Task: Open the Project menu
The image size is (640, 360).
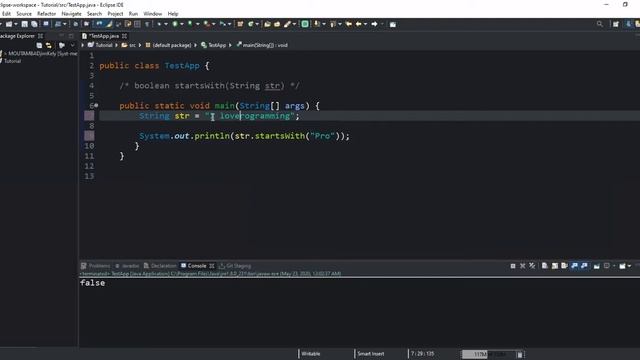Action: (115, 13)
